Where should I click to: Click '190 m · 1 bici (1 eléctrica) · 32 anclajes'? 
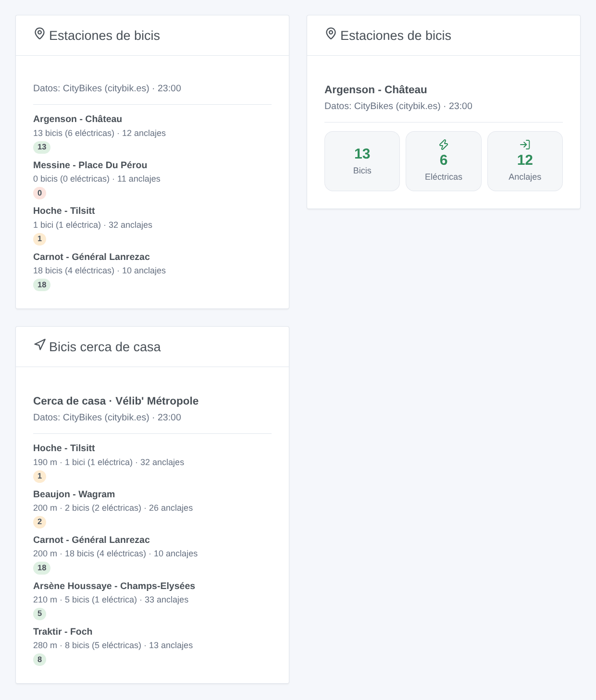tap(109, 462)
